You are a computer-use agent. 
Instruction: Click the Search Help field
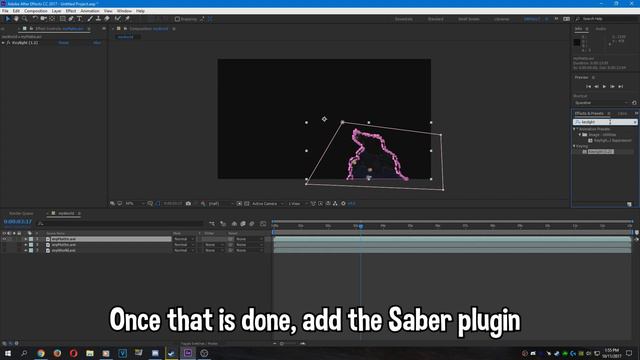604,19
